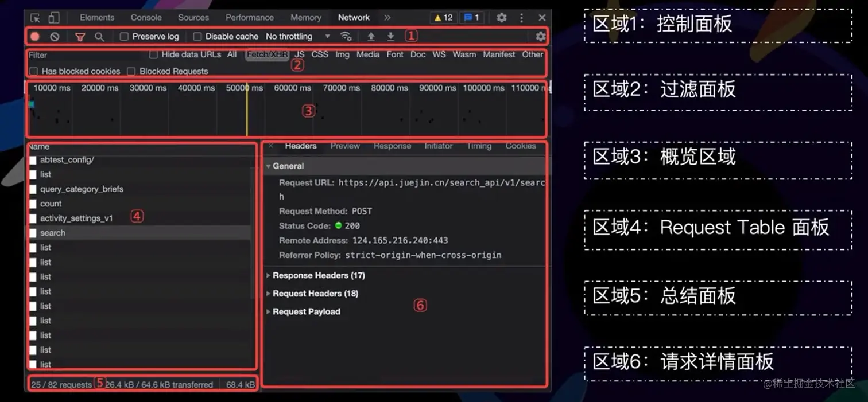The image size is (868, 402).
Task: Open the Sources tab
Action: click(193, 18)
